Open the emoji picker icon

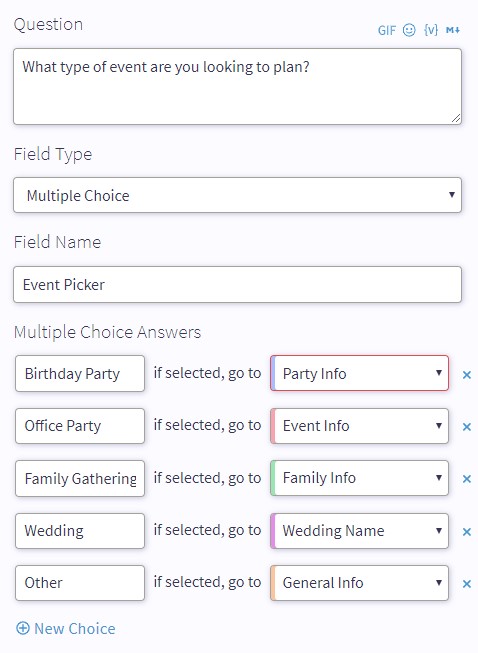click(409, 30)
